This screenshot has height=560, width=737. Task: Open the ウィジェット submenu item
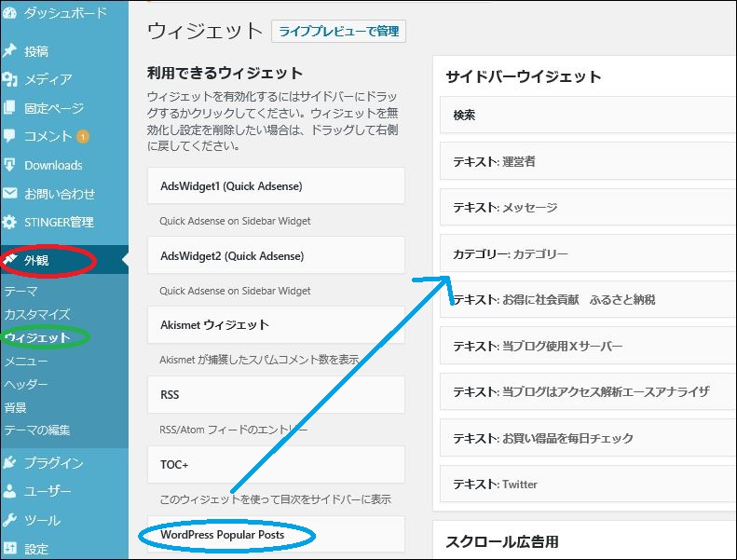(x=37, y=337)
